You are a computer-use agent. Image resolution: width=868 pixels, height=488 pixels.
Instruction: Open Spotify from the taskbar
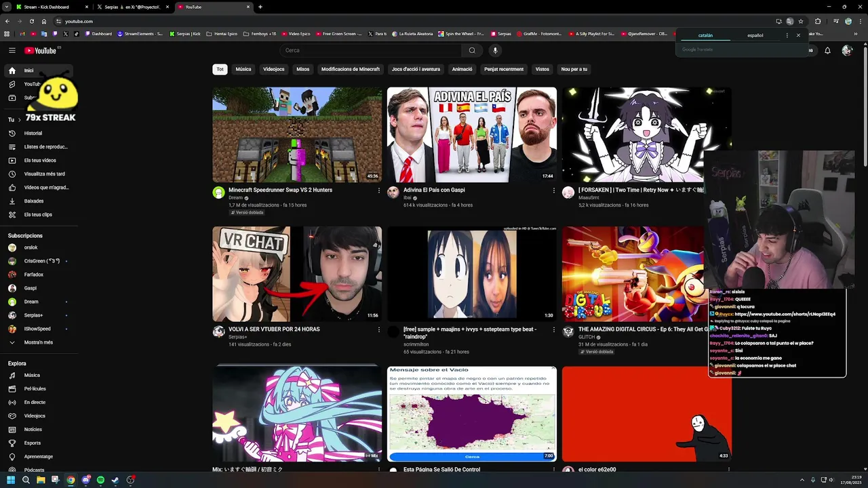coord(100,480)
